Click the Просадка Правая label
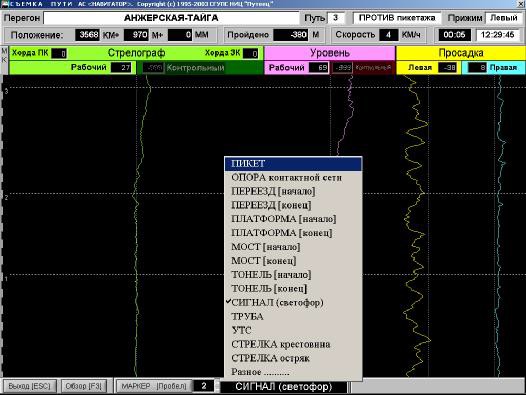526x395 pixels. click(503, 67)
